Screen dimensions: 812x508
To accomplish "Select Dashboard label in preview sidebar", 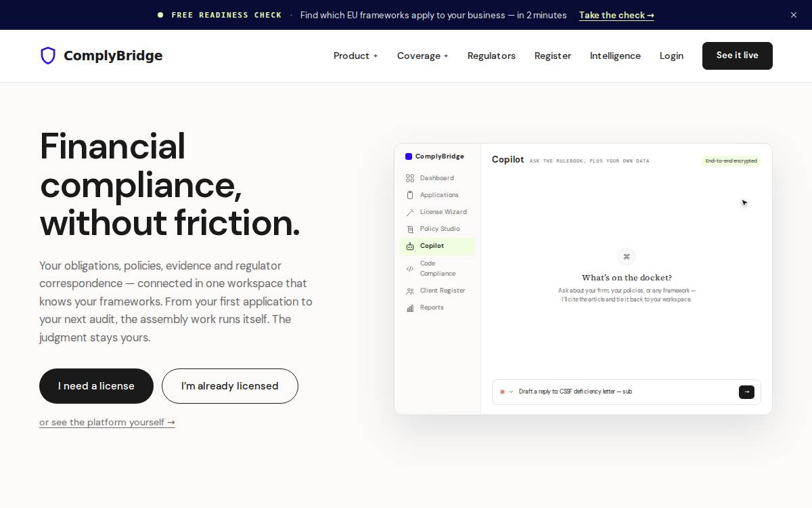I will (x=437, y=178).
